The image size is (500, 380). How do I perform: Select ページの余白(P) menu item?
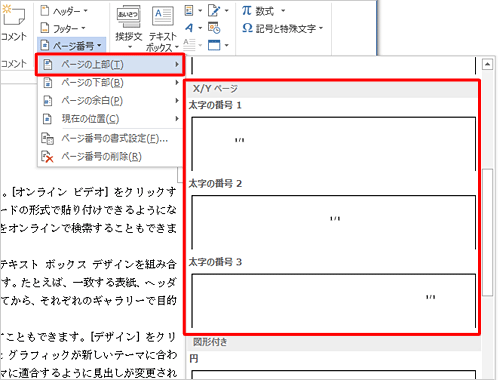110,101
